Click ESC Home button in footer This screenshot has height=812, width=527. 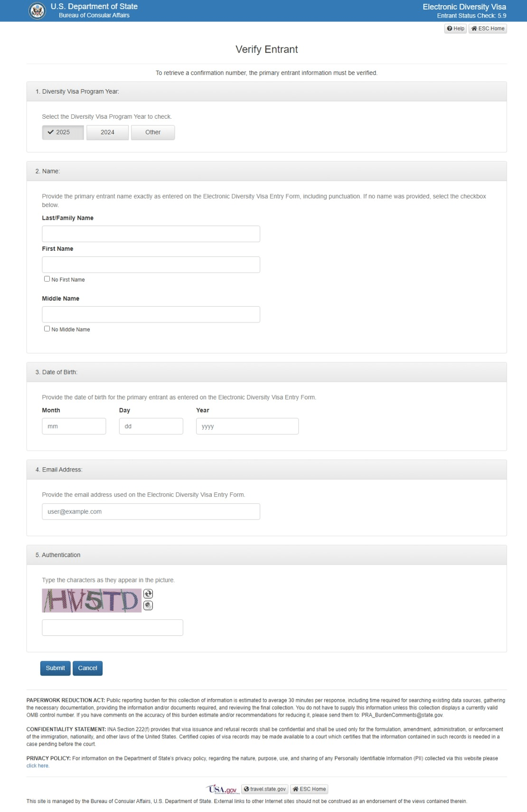[309, 789]
